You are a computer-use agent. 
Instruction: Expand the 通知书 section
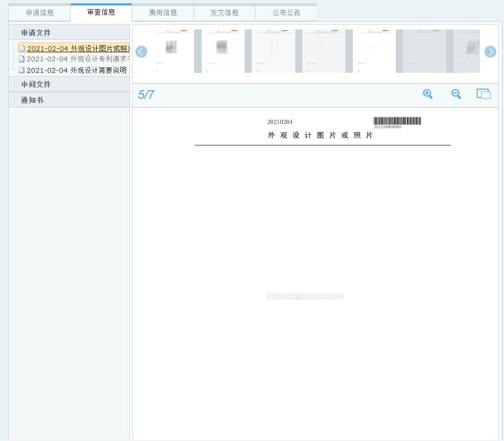coord(32,100)
